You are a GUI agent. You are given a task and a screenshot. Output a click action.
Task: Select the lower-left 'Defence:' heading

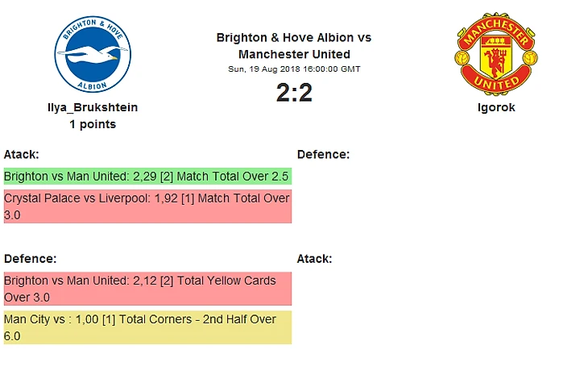point(30,259)
